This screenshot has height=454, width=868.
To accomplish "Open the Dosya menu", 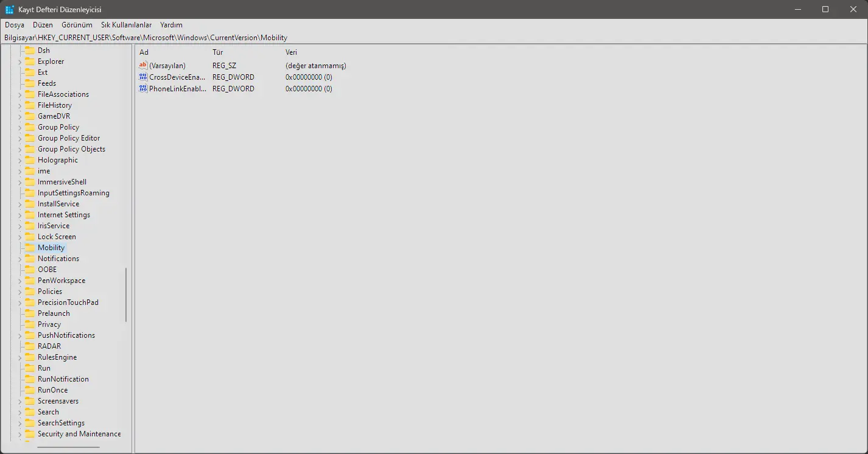I will point(15,25).
